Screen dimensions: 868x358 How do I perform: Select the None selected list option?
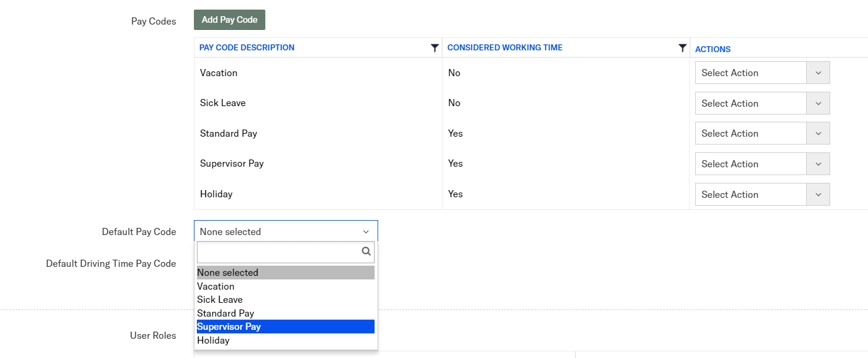pos(228,272)
